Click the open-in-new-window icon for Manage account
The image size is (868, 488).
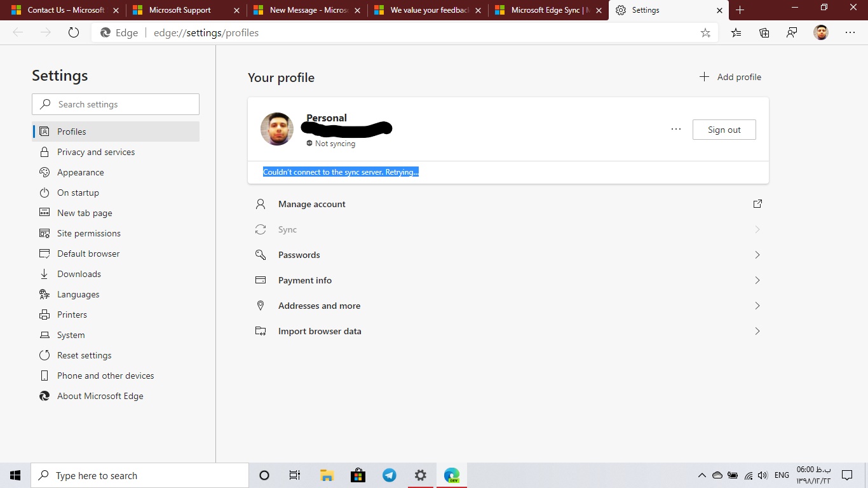757,204
